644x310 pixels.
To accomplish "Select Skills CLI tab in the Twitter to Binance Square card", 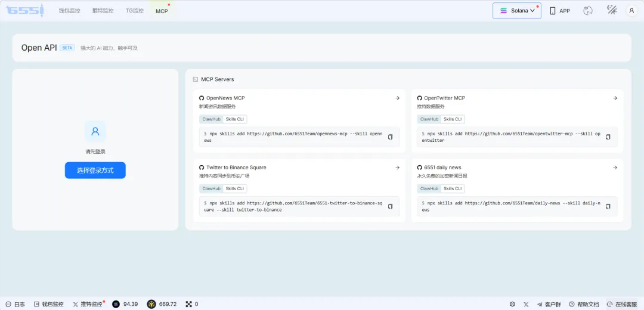I will coord(235,189).
